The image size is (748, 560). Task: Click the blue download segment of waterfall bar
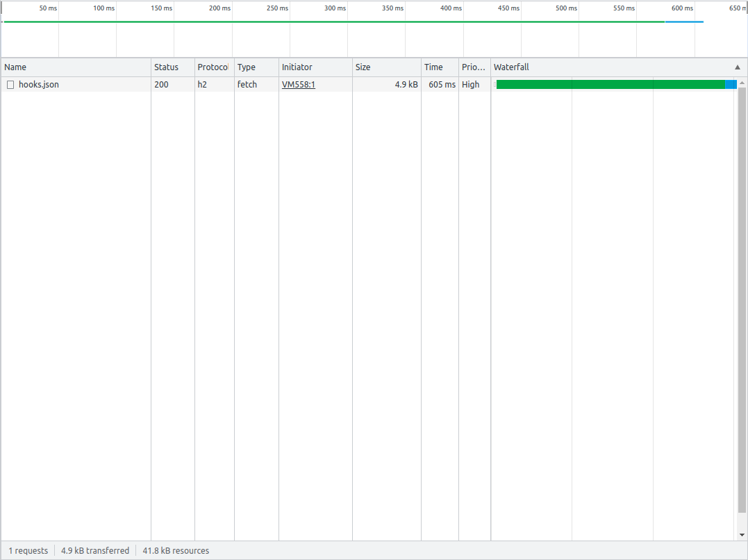tap(731, 85)
